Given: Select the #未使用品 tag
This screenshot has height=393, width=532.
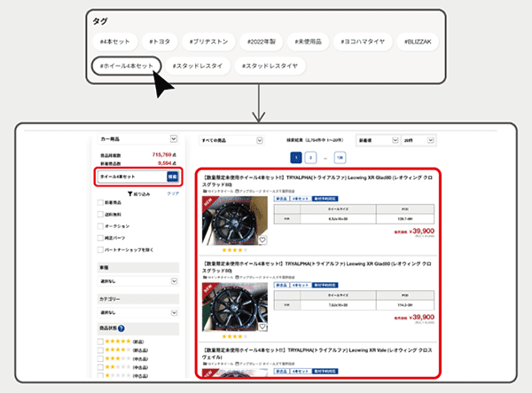Looking at the screenshot, I should [308, 42].
